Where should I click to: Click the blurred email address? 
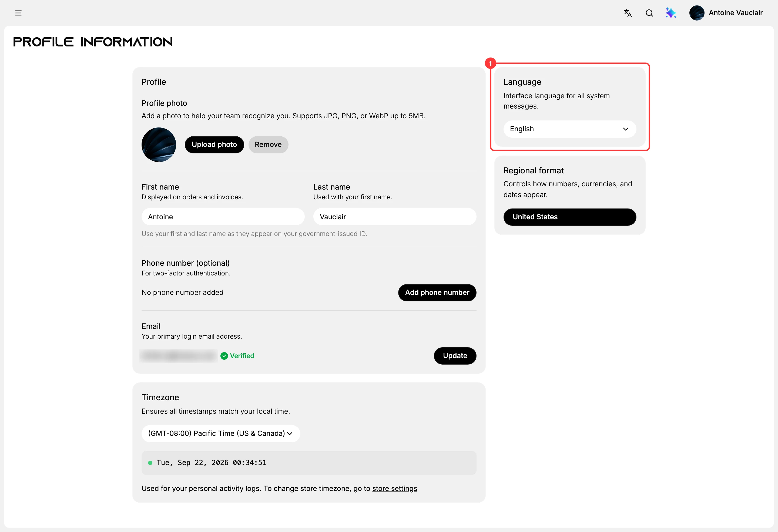click(x=179, y=356)
